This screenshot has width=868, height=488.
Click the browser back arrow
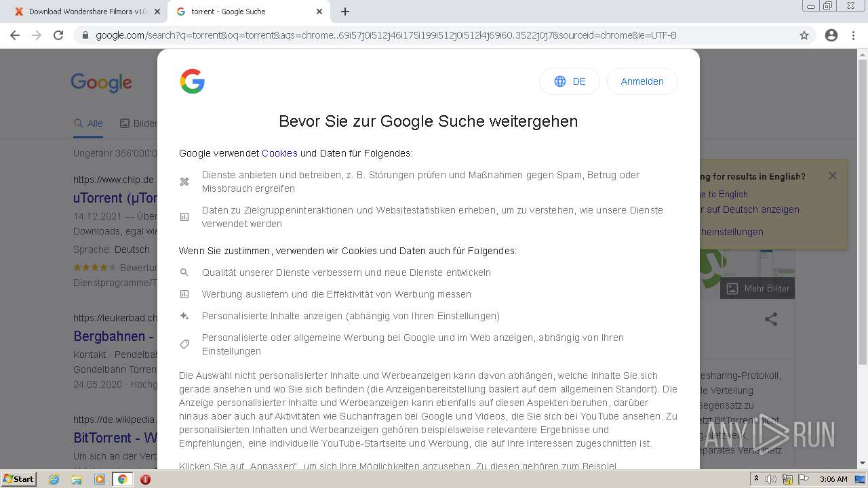pyautogui.click(x=15, y=35)
